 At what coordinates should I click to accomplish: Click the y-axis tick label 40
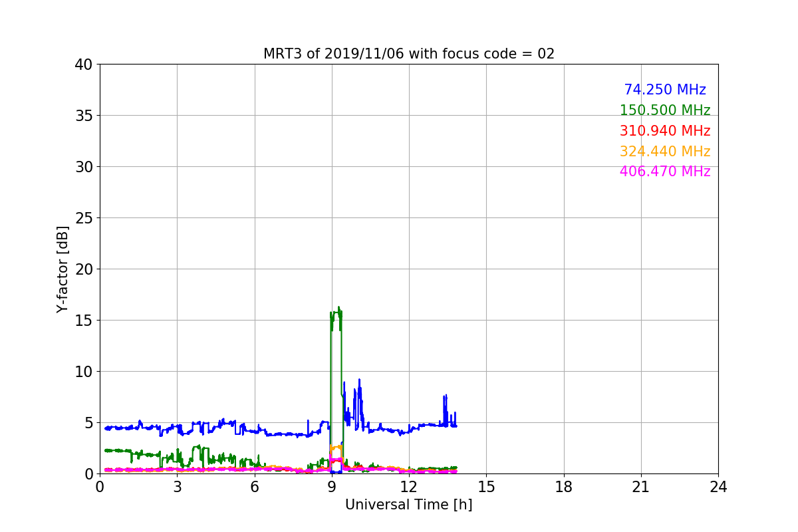coord(84,65)
